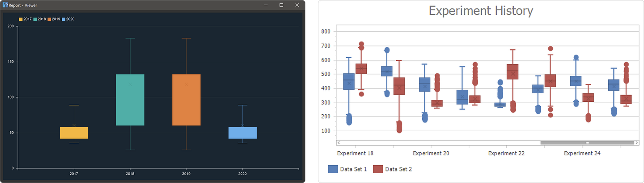Click the 2018 teal legend swatch
This screenshot has width=644, height=183.
(35, 19)
